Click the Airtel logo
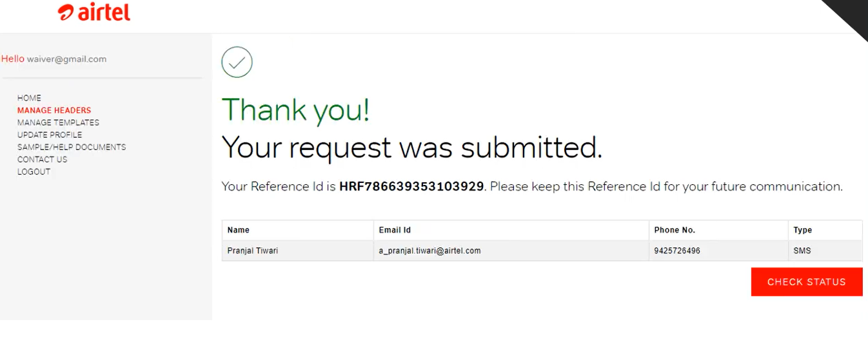Viewport: 868px width, 353px height. (94, 12)
